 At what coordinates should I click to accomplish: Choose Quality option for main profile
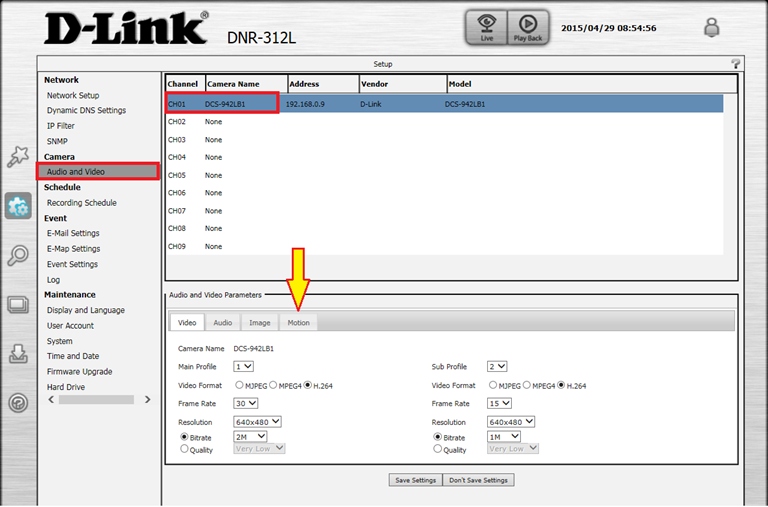[184, 449]
